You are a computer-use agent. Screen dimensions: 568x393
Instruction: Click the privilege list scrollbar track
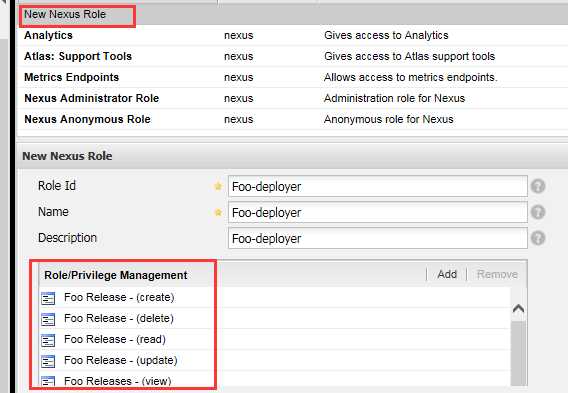pyautogui.click(x=518, y=353)
